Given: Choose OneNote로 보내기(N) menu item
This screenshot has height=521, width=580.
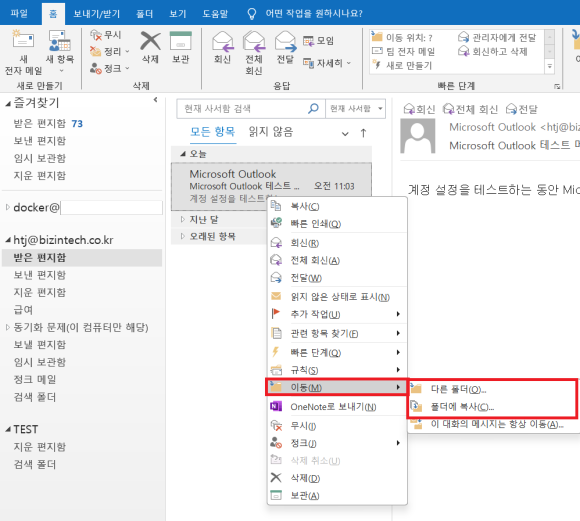Looking at the screenshot, I should point(337,407).
